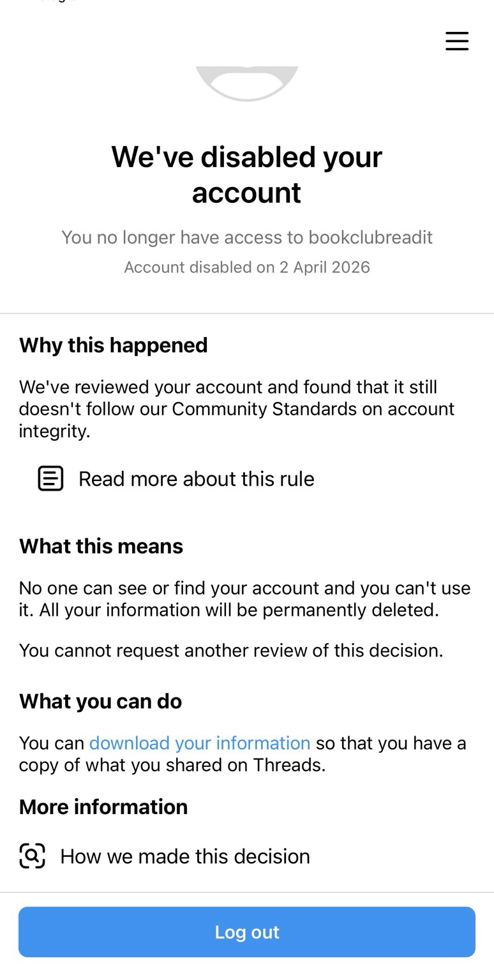
Task: Click the Why this happened heading
Action: pos(114,345)
